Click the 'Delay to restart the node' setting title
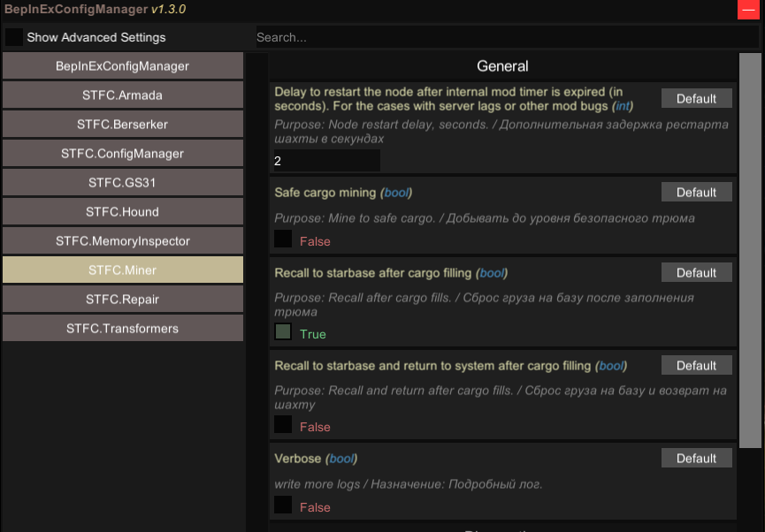765x532 pixels. coord(454,99)
